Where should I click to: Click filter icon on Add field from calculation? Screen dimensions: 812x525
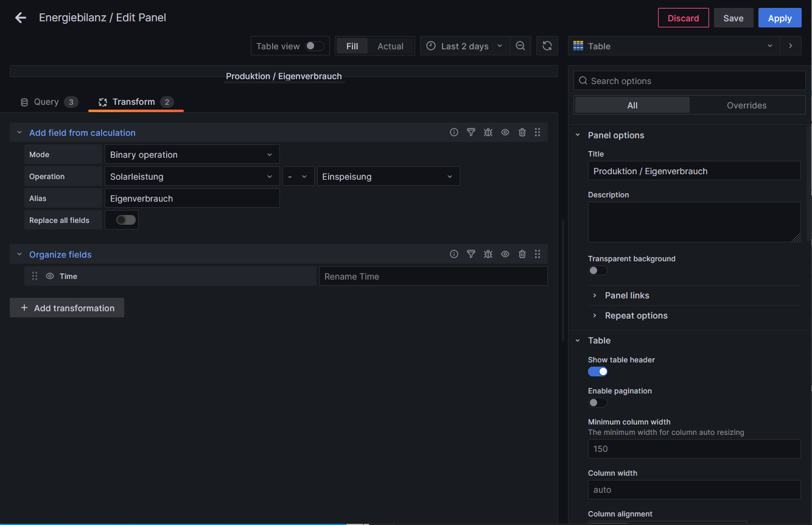[x=471, y=132]
